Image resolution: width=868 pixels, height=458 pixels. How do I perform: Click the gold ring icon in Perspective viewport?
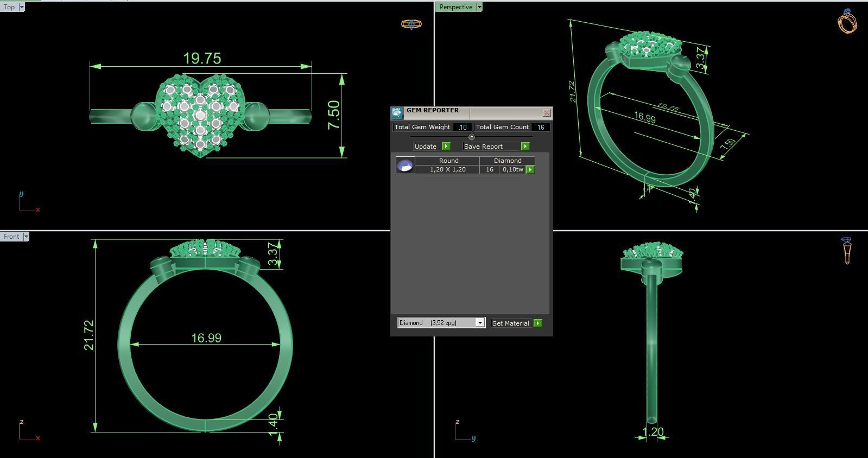point(847,21)
